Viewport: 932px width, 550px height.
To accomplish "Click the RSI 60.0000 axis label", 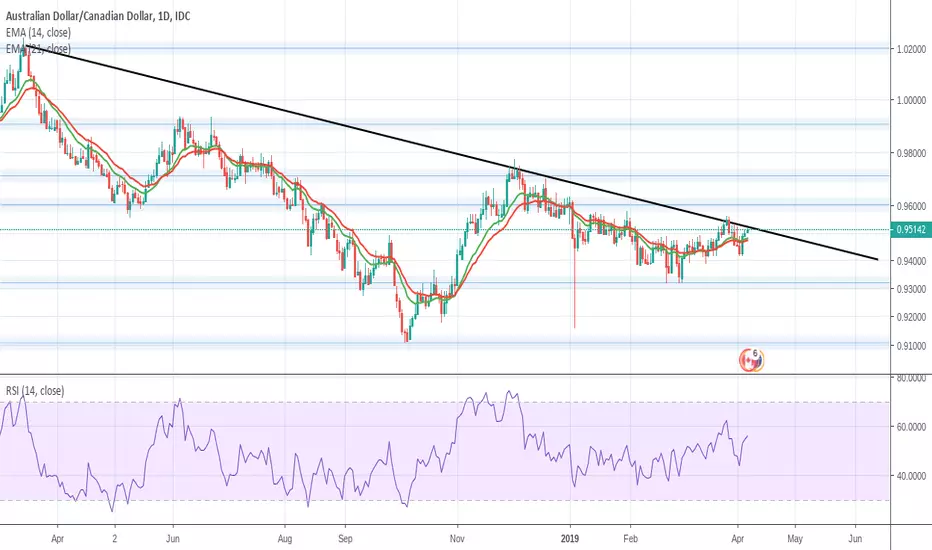I will pos(911,427).
